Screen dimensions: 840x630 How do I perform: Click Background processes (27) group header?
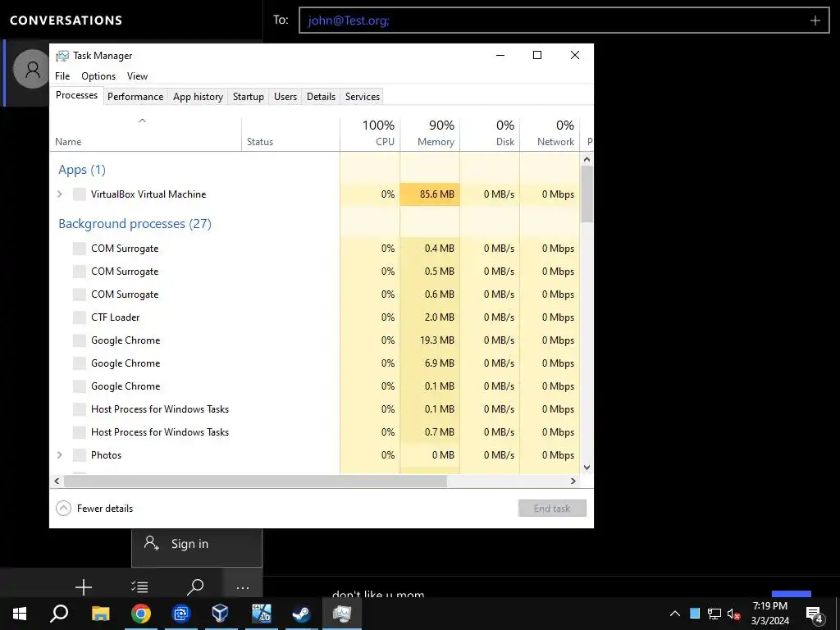click(x=135, y=223)
